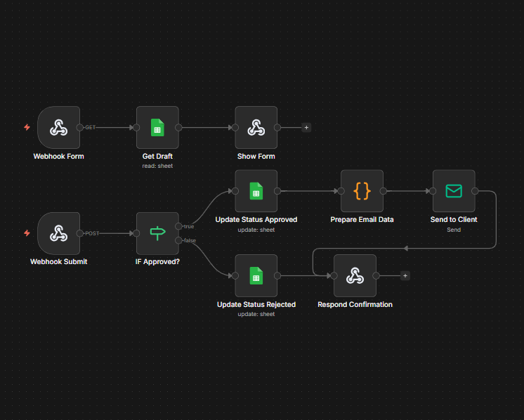Click plus button after Respond Confirmation
Screen dimensions: 524x420
click(405, 276)
